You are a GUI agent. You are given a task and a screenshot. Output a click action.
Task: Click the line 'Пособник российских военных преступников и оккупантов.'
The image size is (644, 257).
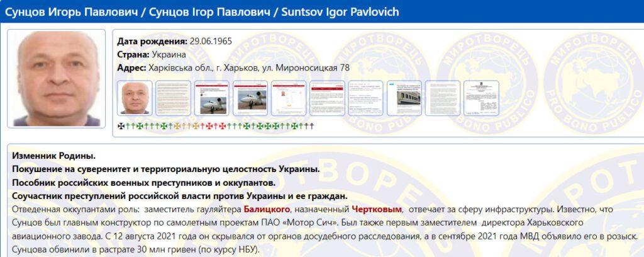[x=143, y=183]
